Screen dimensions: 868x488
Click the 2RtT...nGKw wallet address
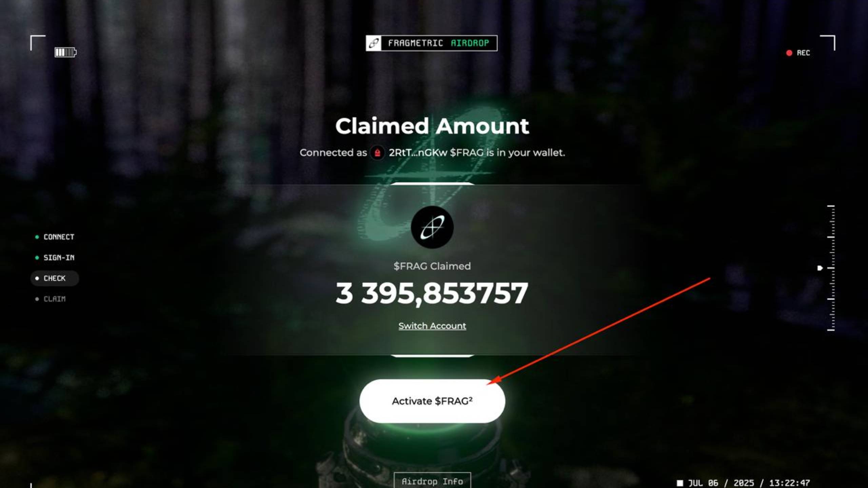tap(418, 153)
